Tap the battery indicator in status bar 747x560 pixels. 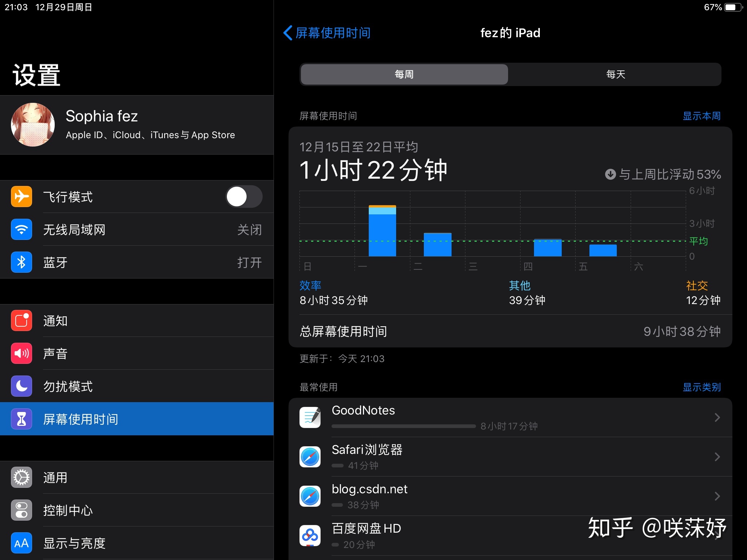point(734,7)
